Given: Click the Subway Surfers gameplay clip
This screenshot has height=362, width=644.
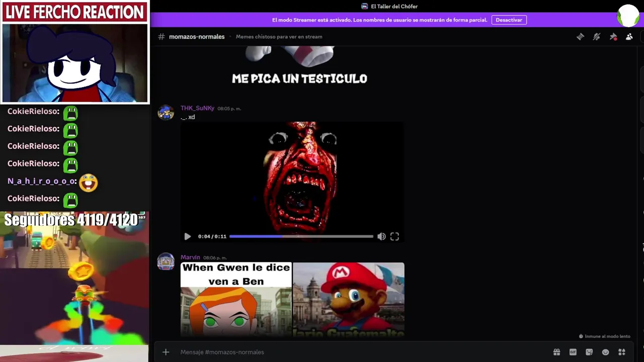Looking at the screenshot, I should click(74, 278).
